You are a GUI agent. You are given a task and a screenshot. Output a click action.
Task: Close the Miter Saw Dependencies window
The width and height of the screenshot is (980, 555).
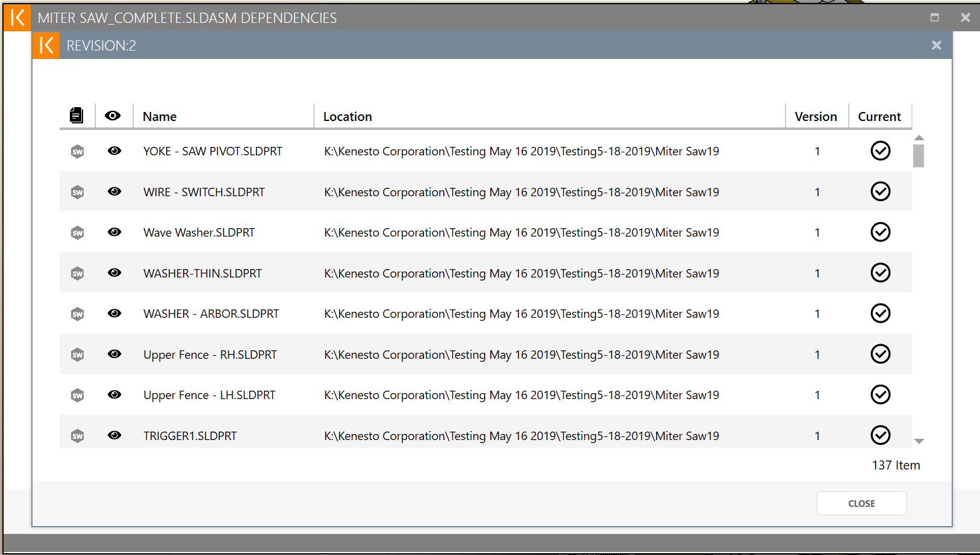(x=966, y=17)
